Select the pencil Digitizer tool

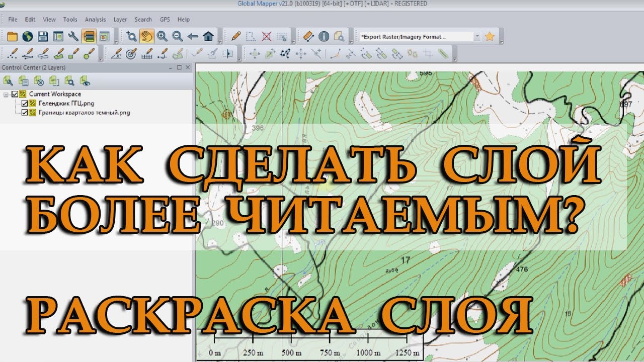(235, 36)
